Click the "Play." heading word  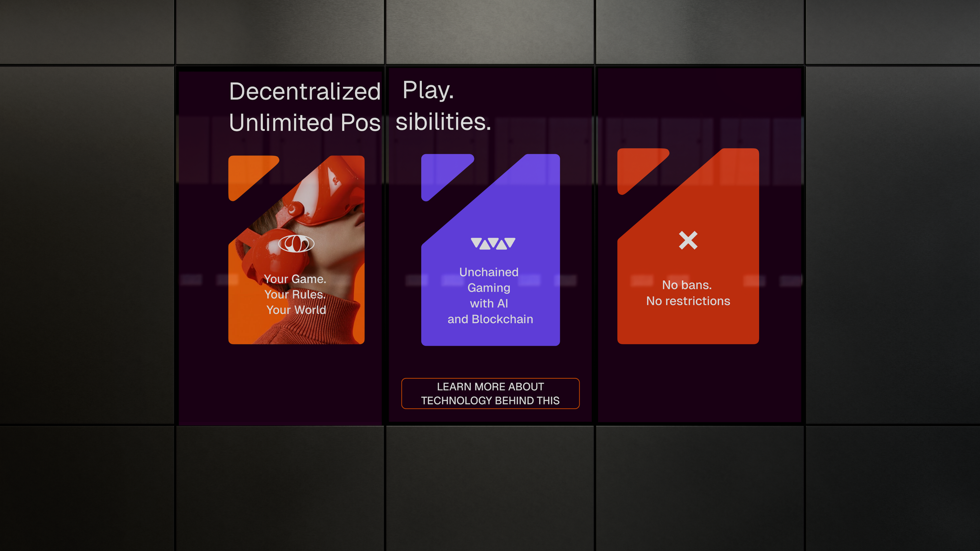(x=428, y=91)
